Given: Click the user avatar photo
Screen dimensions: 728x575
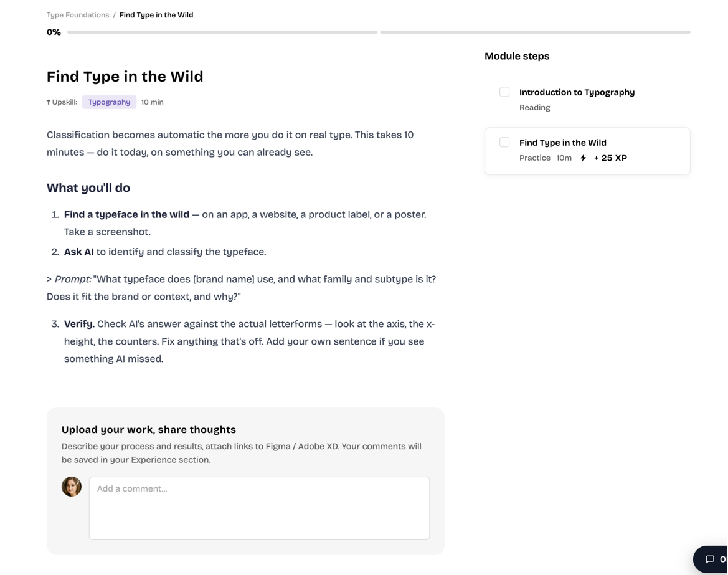Looking at the screenshot, I should [72, 487].
